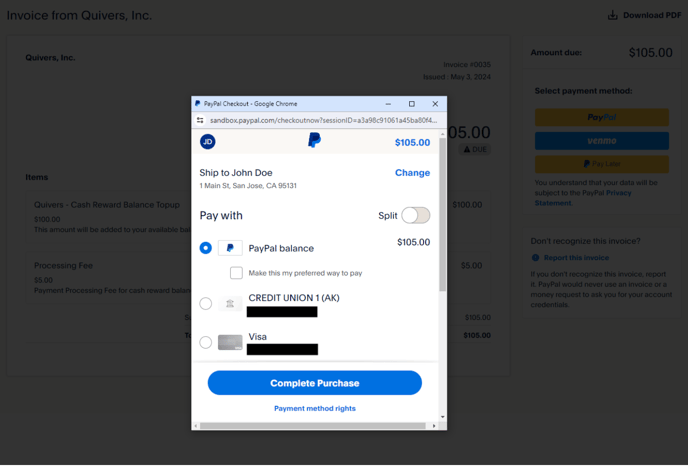688x467 pixels.
Task: Click the PayPal Checkout window favicon
Action: tap(197, 104)
